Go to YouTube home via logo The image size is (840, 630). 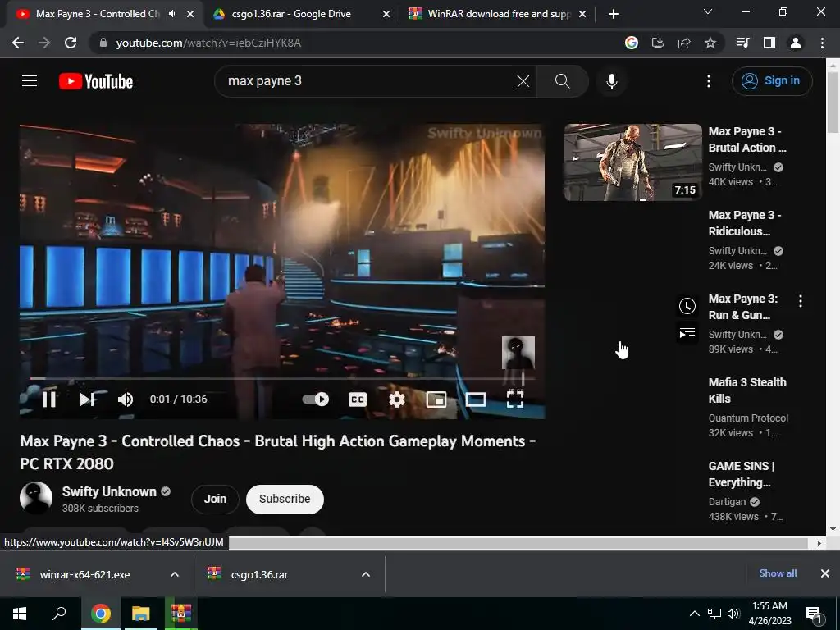click(x=96, y=81)
